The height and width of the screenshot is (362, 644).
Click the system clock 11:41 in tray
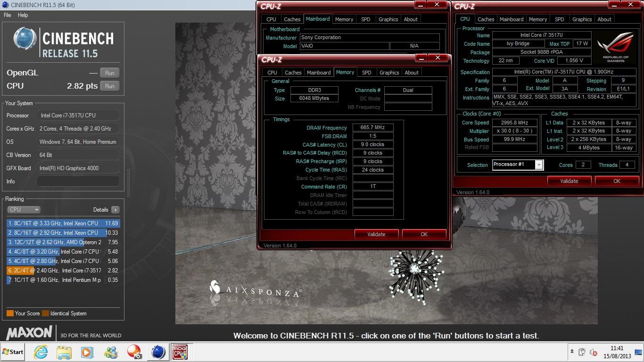tap(617, 348)
